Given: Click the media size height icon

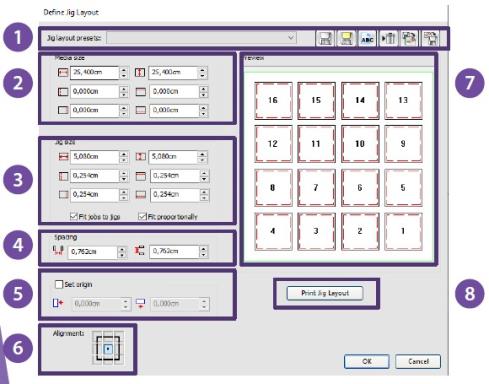Looking at the screenshot, I should 140,72.
